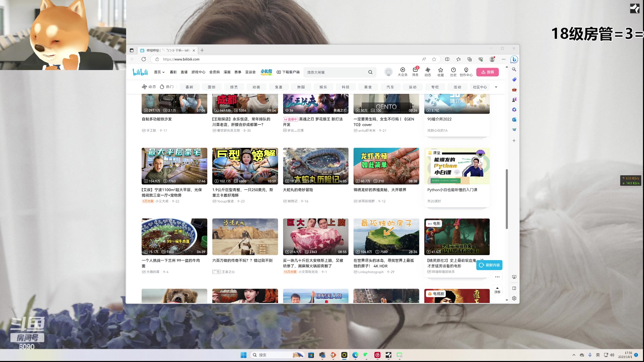Open Edge collections icon
The width and height of the screenshot is (644, 362).
point(470,59)
